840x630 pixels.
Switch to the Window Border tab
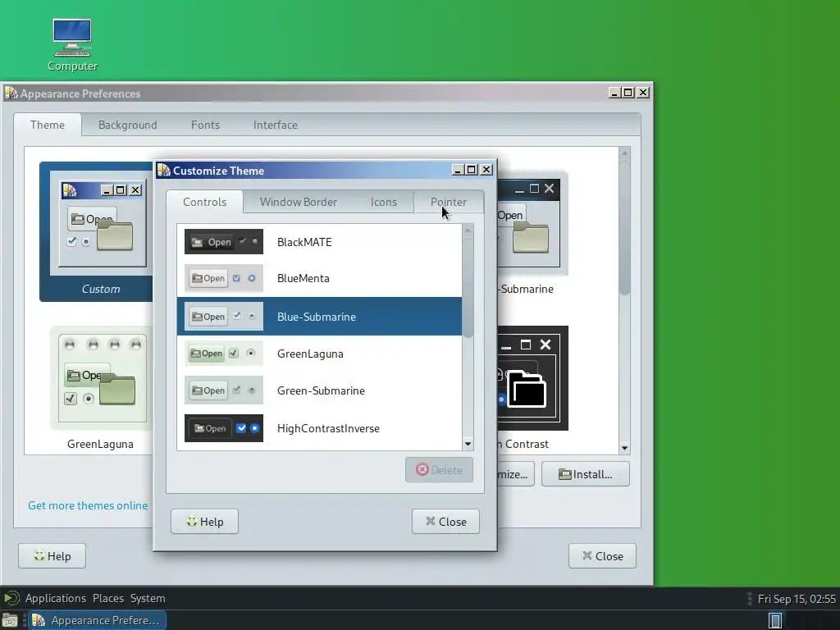(299, 202)
